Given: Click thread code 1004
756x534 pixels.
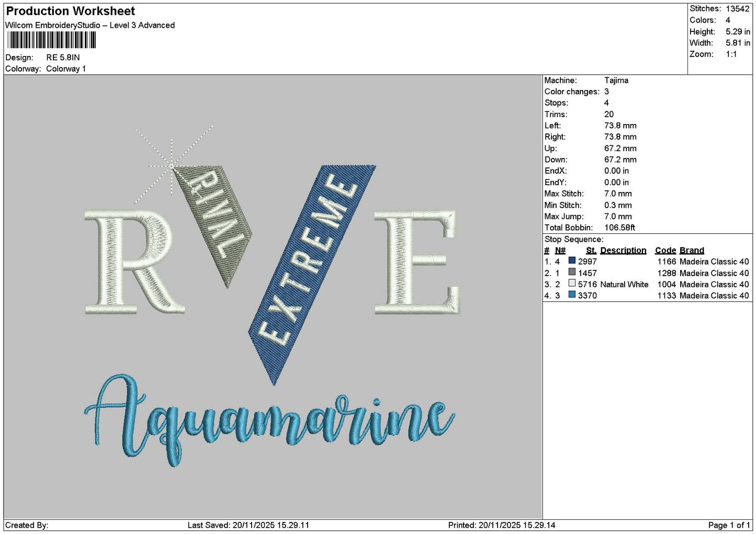Looking at the screenshot, I should tap(667, 284).
